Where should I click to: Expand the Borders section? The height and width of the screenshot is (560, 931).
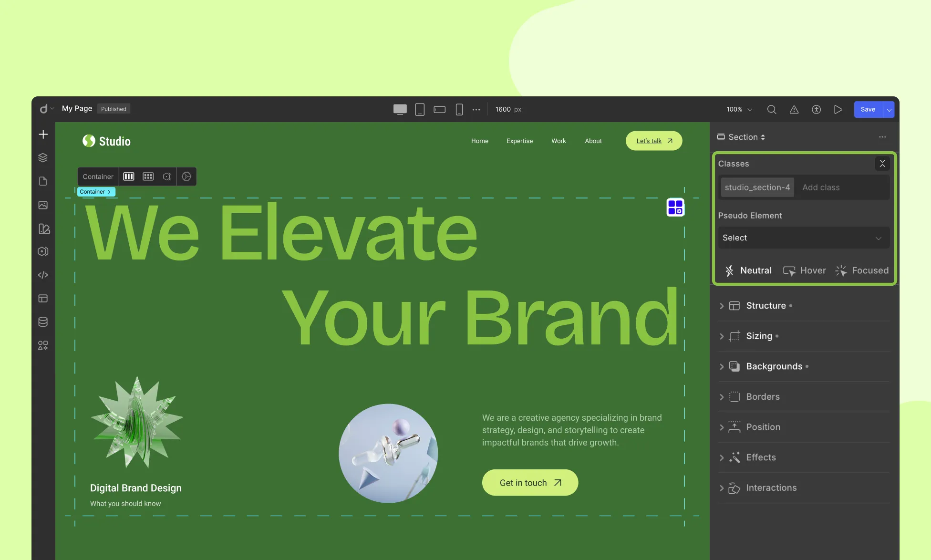click(804, 397)
